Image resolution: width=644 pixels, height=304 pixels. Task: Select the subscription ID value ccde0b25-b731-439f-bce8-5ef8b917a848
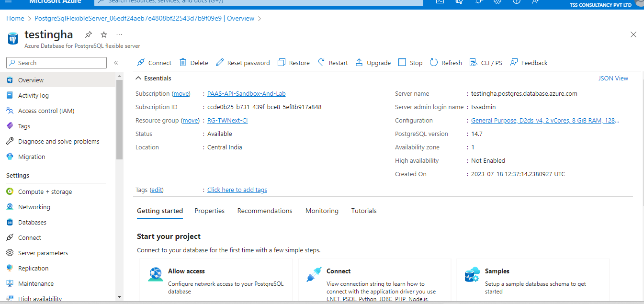click(264, 107)
